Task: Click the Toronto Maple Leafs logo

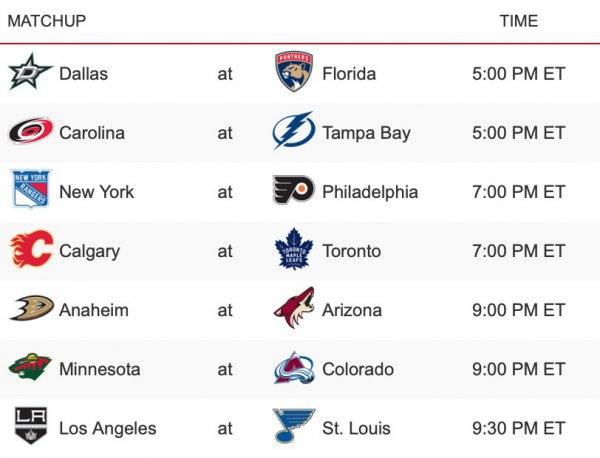Action: click(293, 250)
